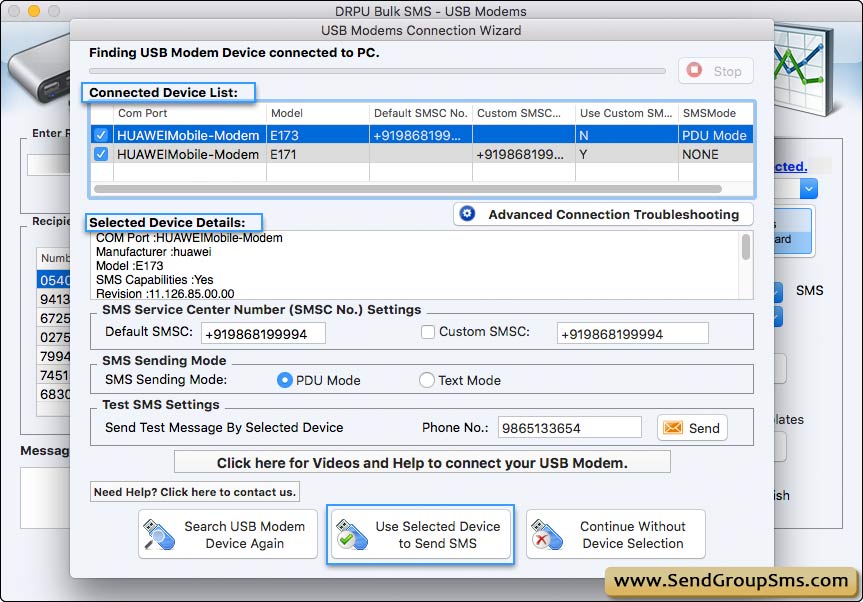The width and height of the screenshot is (863, 602).
Task: Uncheck the E173 modem row checkbox
Action: [x=101, y=135]
